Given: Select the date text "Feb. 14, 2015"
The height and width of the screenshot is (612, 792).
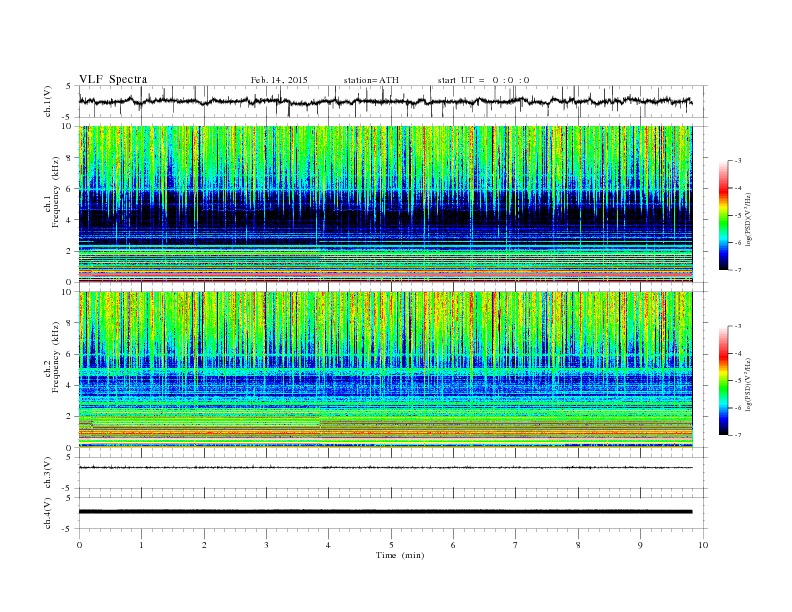Looking at the screenshot, I should [279, 80].
